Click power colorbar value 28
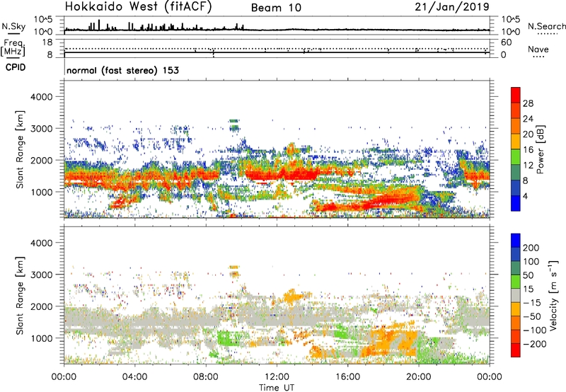 pyautogui.click(x=528, y=103)
